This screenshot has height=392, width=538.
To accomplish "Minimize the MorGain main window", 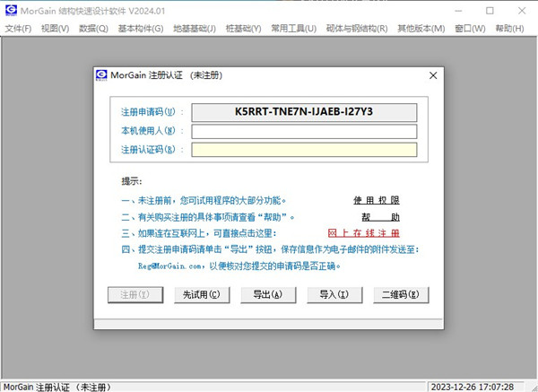I will [x=458, y=11].
